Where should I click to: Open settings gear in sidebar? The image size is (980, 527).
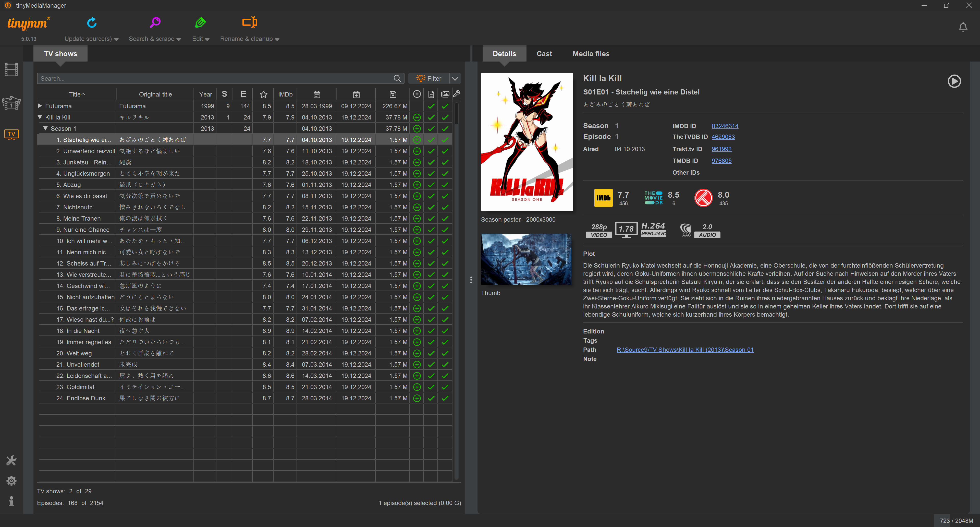tap(11, 481)
